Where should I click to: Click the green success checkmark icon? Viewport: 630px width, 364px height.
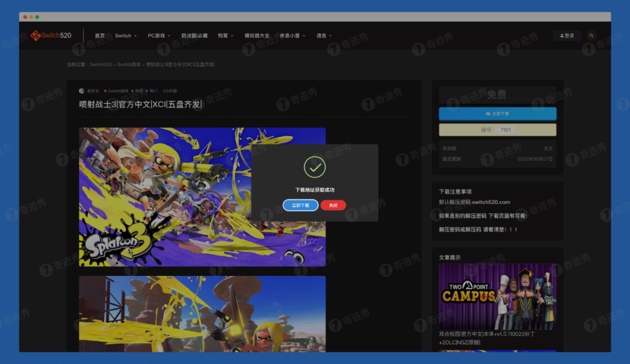point(314,167)
